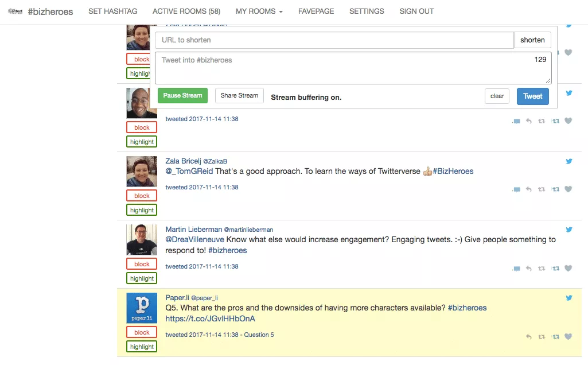Pause the tweet stream
The image size is (588, 365).
click(182, 96)
